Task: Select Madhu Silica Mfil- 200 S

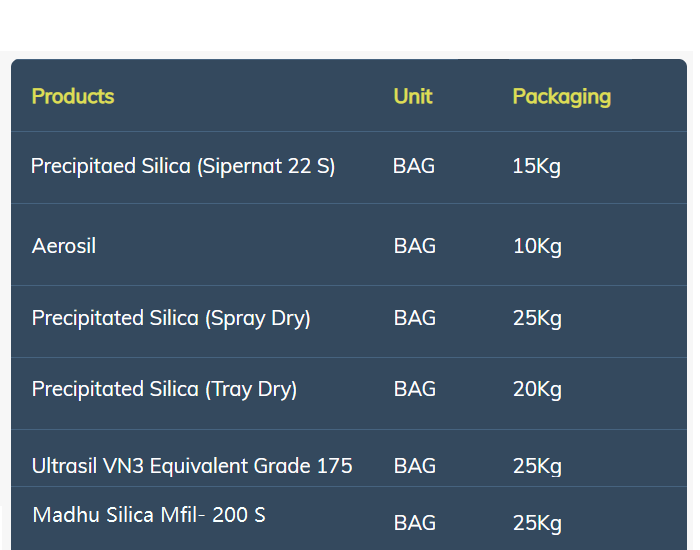Action: pyautogui.click(x=149, y=515)
